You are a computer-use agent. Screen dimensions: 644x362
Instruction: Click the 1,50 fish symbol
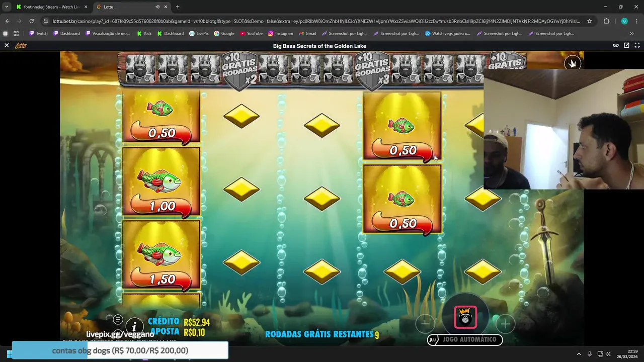[x=161, y=256]
